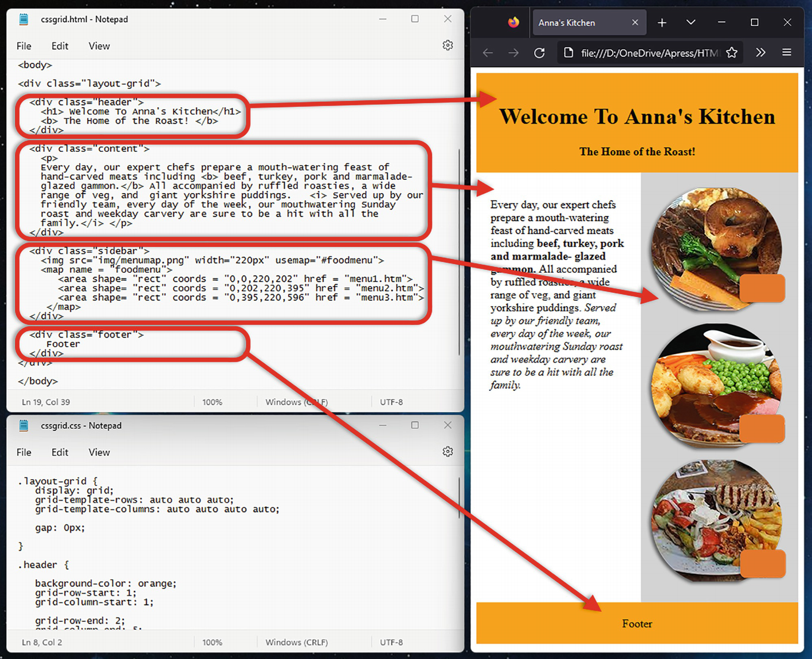This screenshot has width=812, height=659.
Task: Open the list all tabs dropdown
Action: coord(691,22)
